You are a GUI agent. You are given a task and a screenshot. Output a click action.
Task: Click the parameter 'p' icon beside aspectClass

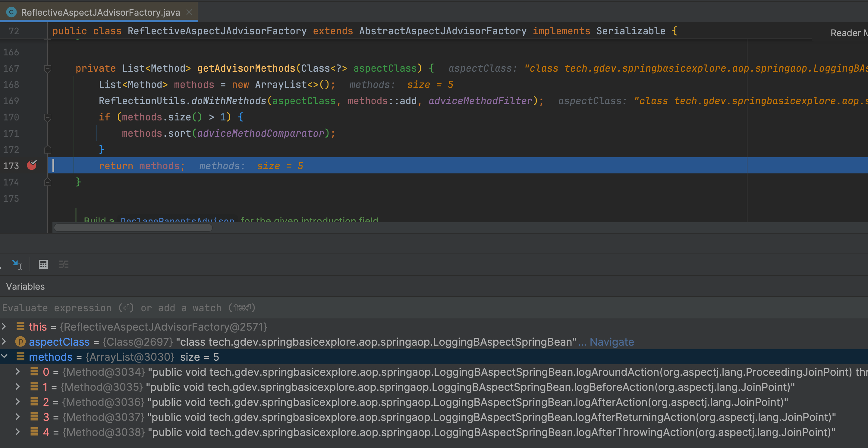pyautogui.click(x=20, y=342)
